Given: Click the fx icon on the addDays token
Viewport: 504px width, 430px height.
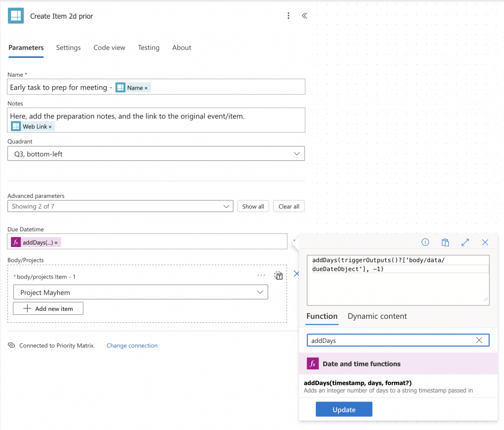Looking at the screenshot, I should click(15, 242).
